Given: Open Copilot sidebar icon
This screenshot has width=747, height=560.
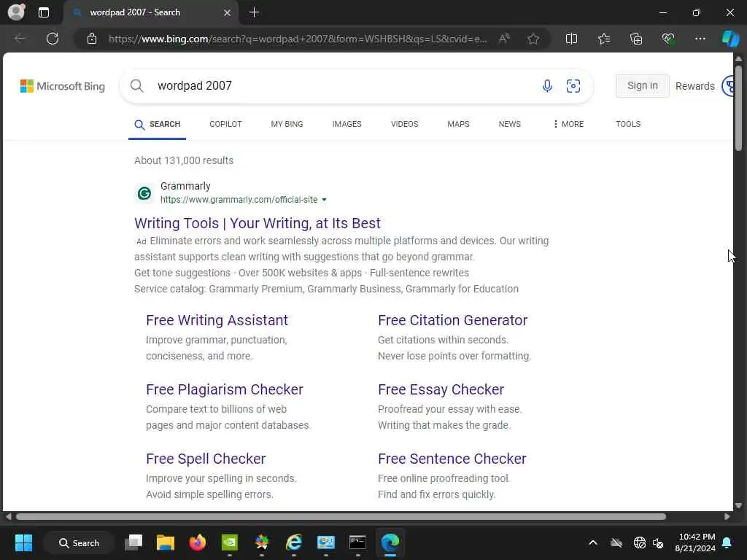Looking at the screenshot, I should [729, 39].
